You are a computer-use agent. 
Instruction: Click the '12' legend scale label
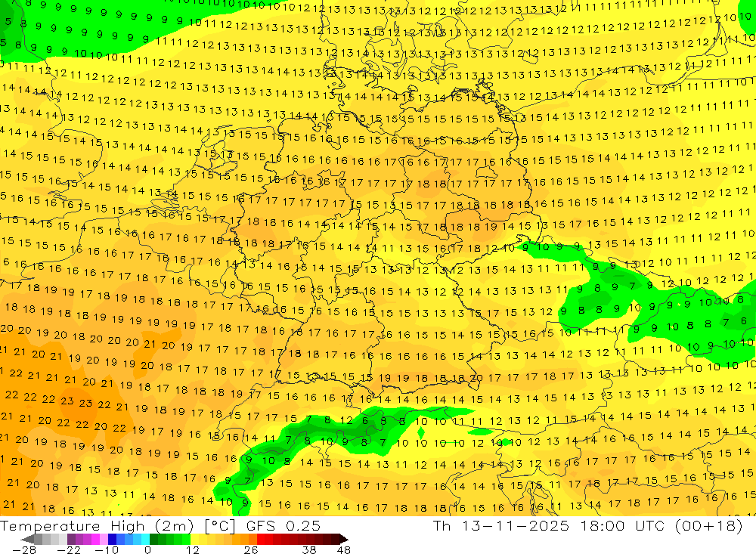[x=192, y=550]
